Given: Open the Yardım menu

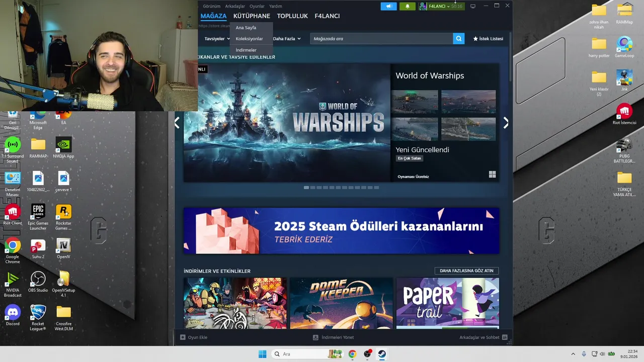Looking at the screenshot, I should point(275,6).
